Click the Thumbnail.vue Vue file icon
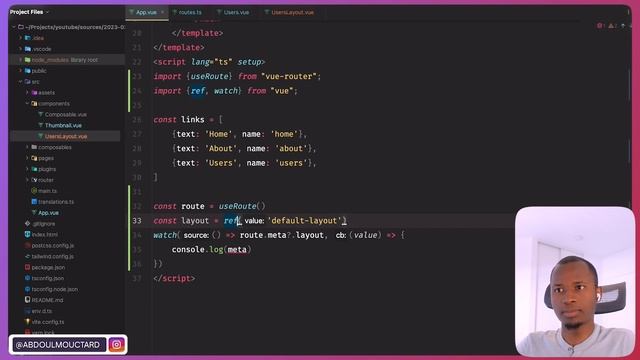 pyautogui.click(x=40, y=125)
